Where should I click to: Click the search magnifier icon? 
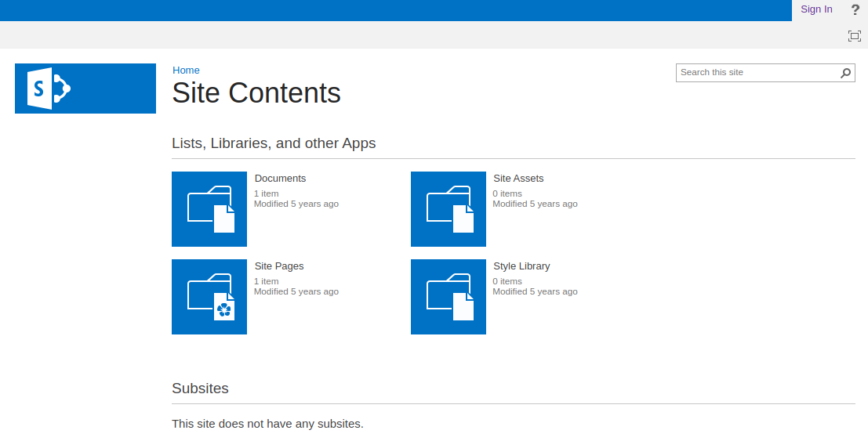point(845,73)
